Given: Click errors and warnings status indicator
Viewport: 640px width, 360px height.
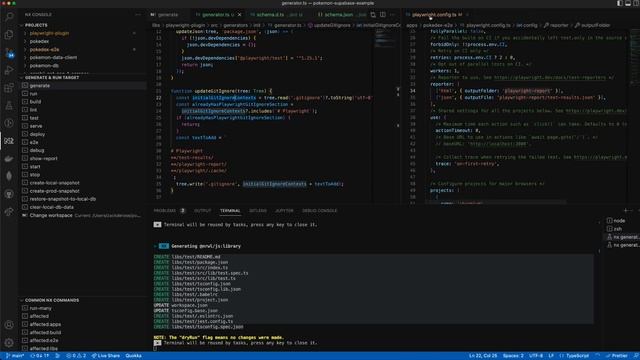Looking at the screenshot, I should pos(76,356).
